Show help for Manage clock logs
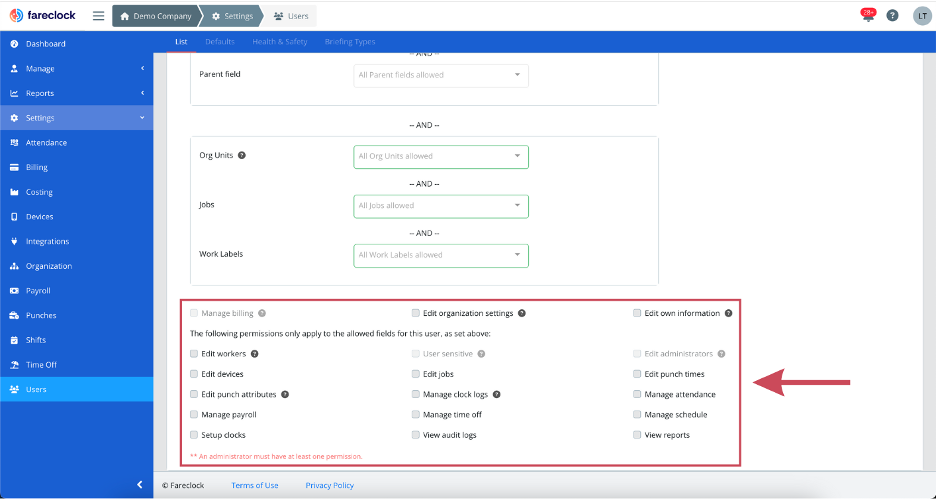936x500 pixels. [497, 394]
